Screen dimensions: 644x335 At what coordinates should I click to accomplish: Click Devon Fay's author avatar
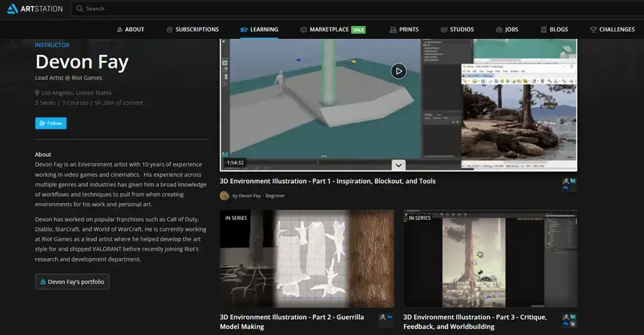tap(224, 196)
